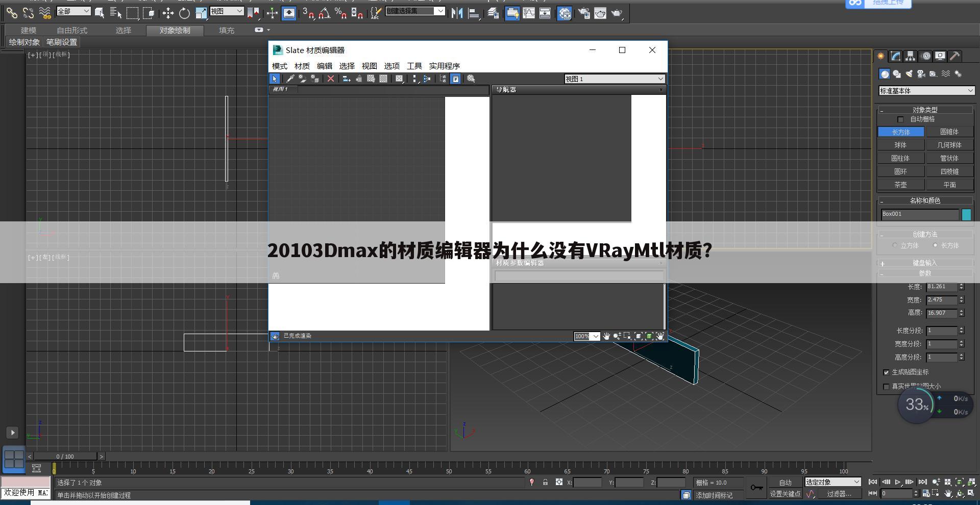Activate the Select and Rotate tool
Screen dimensions: 980x505
tap(184, 13)
